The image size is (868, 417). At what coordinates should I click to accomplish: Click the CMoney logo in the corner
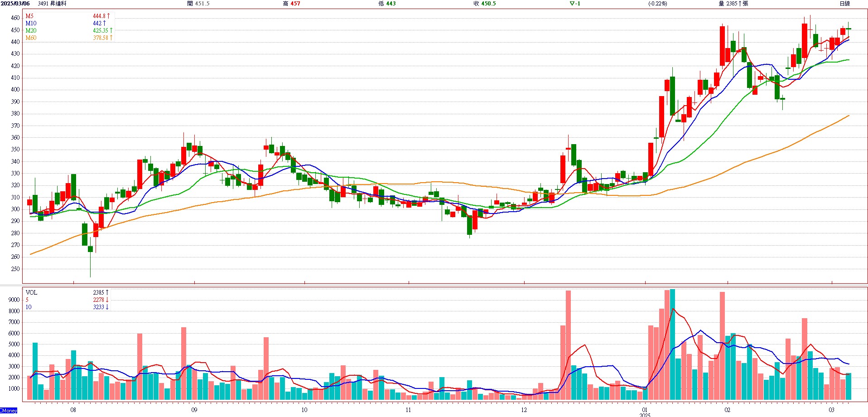point(9,410)
